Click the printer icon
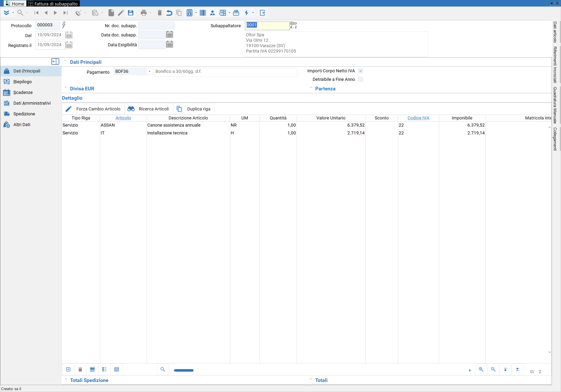This screenshot has height=392, width=561. (x=144, y=13)
